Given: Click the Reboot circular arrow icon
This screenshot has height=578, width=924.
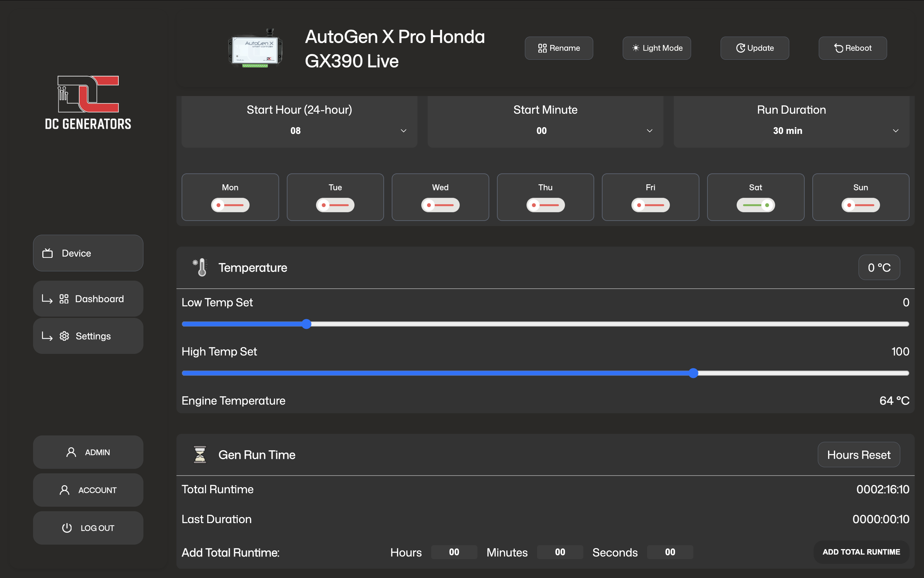Looking at the screenshot, I should [x=838, y=48].
